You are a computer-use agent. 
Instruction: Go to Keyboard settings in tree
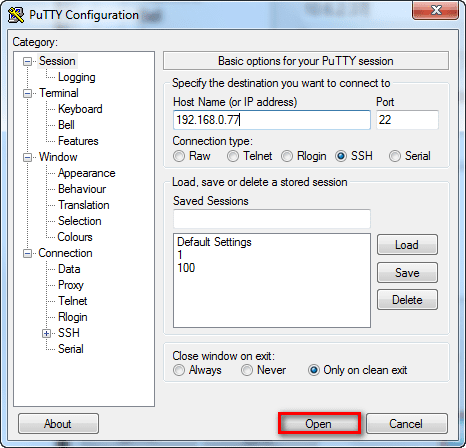pyautogui.click(x=80, y=109)
